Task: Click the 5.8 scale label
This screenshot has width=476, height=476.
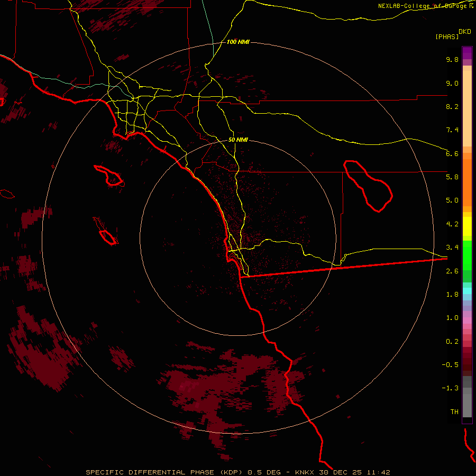Action: [452, 177]
